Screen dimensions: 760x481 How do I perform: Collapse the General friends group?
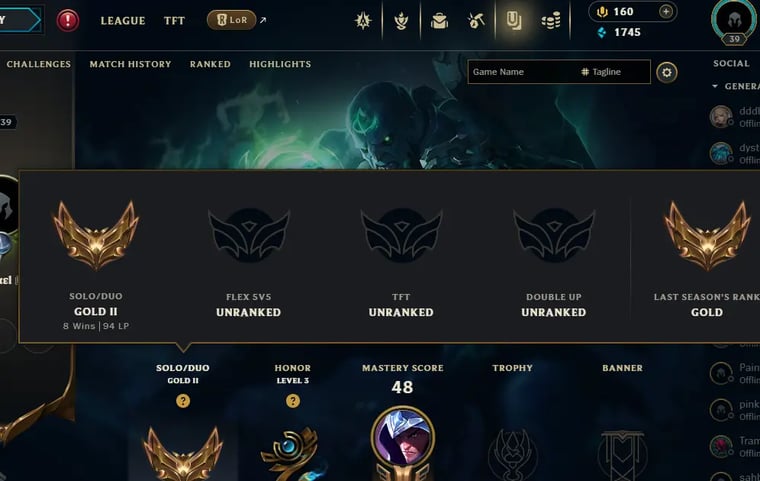point(715,86)
